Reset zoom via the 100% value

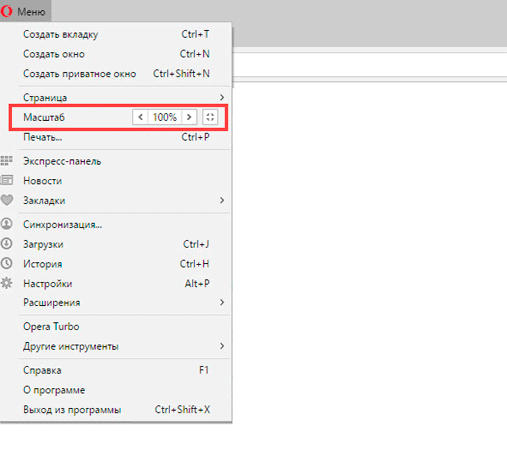[165, 117]
